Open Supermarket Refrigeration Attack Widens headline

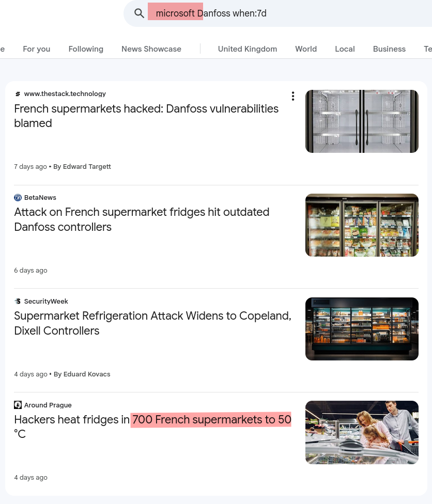click(x=153, y=323)
